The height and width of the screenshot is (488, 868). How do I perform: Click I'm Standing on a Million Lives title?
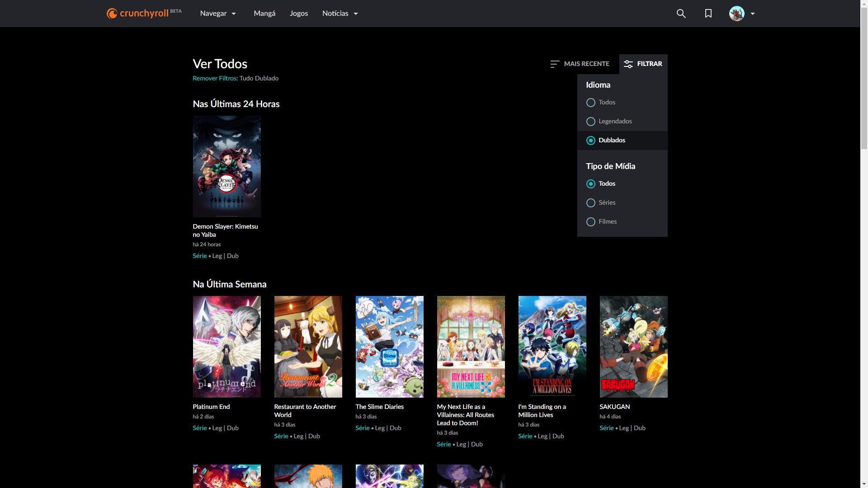coord(542,411)
